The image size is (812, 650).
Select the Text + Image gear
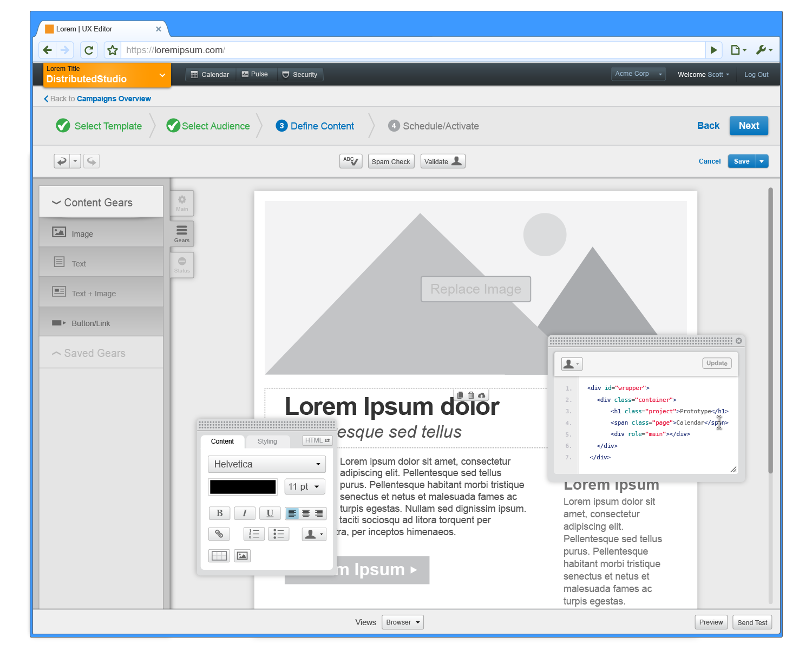101,292
